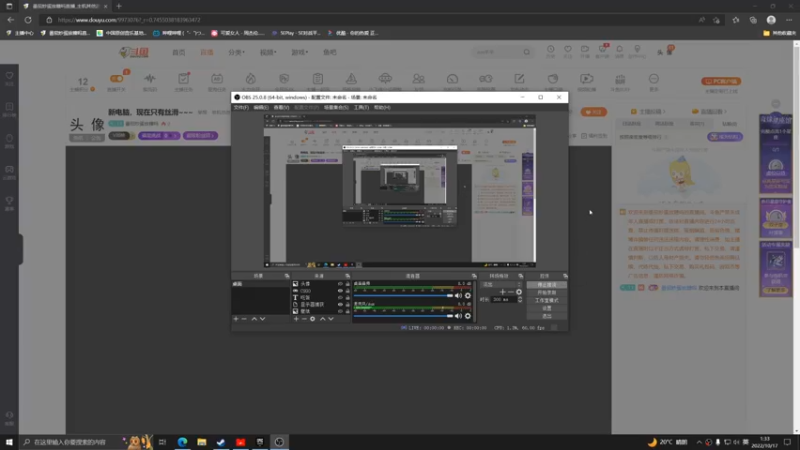Open the 文件(F) menu in OBS

pos(241,108)
